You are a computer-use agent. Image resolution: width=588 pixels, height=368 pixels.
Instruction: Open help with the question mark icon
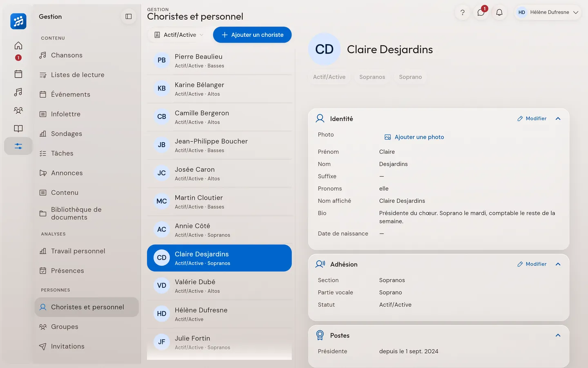coord(463,12)
